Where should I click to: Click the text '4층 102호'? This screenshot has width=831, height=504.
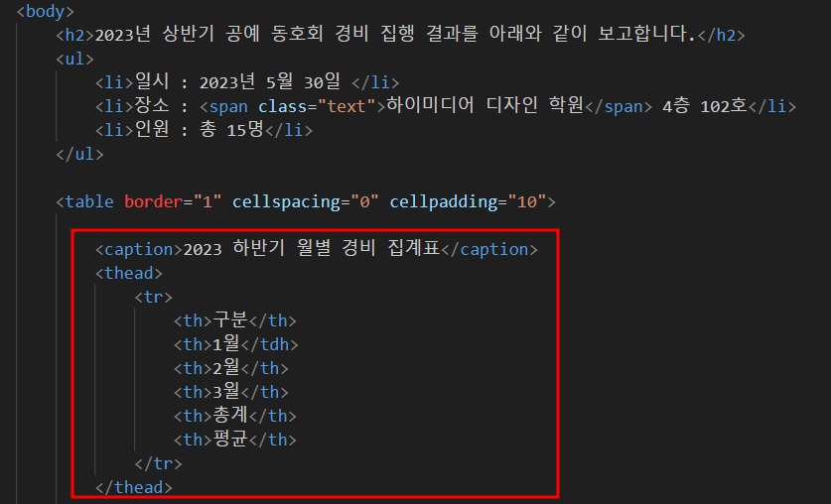click(704, 106)
